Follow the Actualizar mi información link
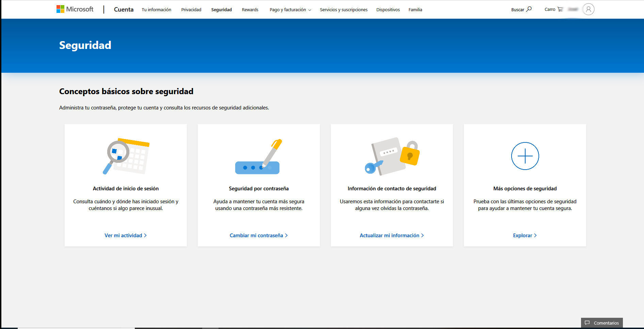 (x=391, y=236)
